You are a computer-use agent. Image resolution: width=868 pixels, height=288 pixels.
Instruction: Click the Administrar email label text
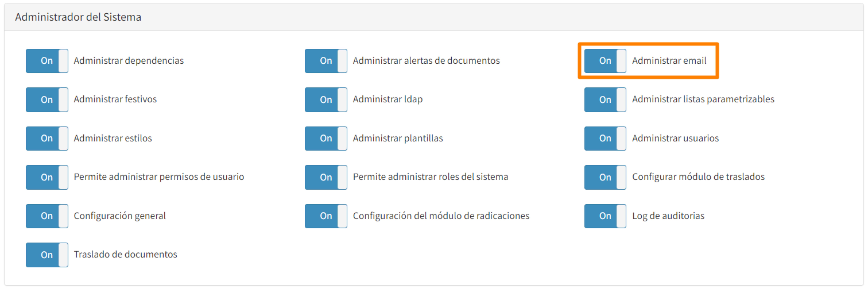[x=669, y=61]
